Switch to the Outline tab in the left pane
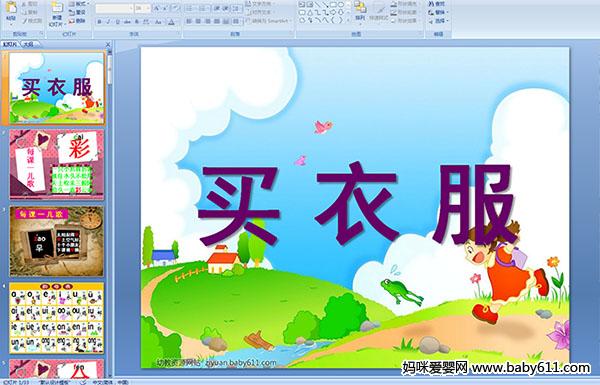Screen dimensions: 600x385 [28, 44]
